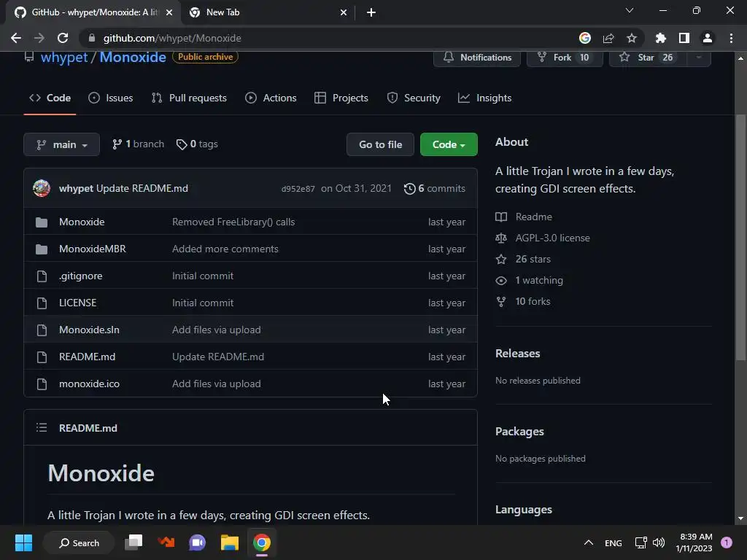Open the Monoxide.sln file

tap(89, 330)
